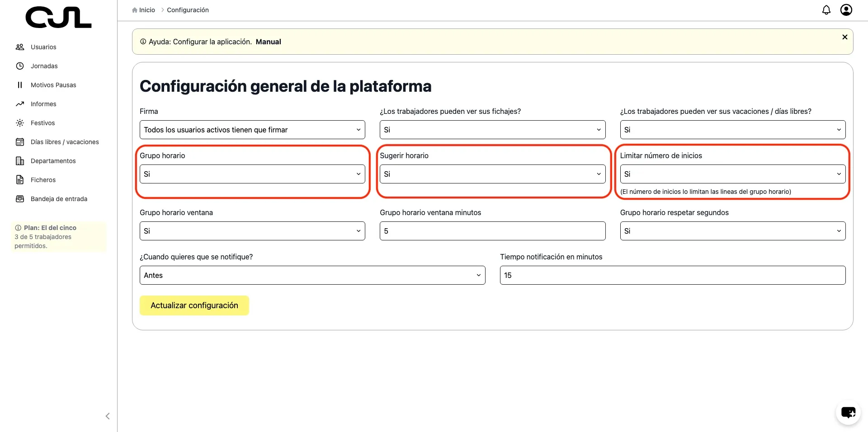
Task: Open the Firma dropdown
Action: click(x=252, y=130)
